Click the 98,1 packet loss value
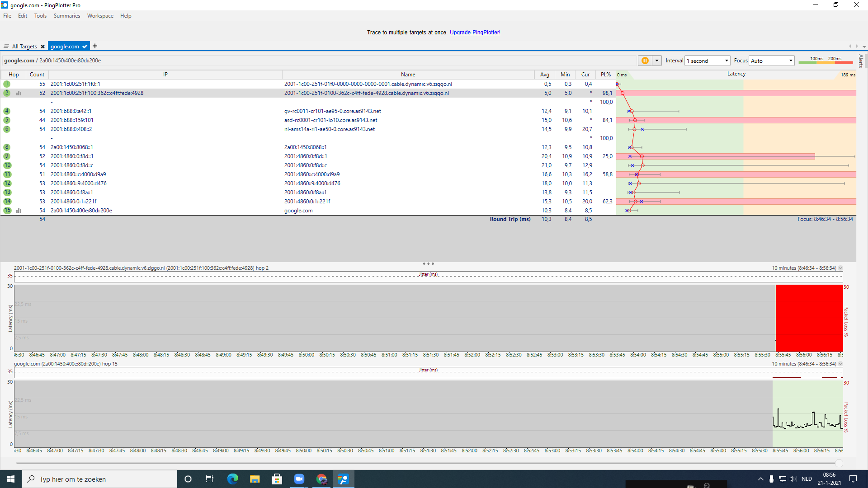 click(607, 93)
